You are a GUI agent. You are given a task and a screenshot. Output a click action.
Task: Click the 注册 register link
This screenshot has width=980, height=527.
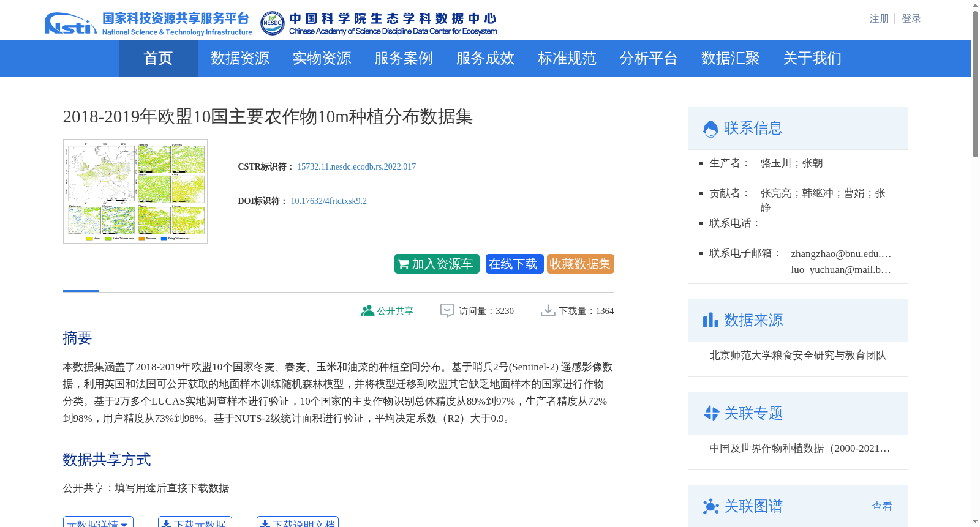pyautogui.click(x=879, y=19)
